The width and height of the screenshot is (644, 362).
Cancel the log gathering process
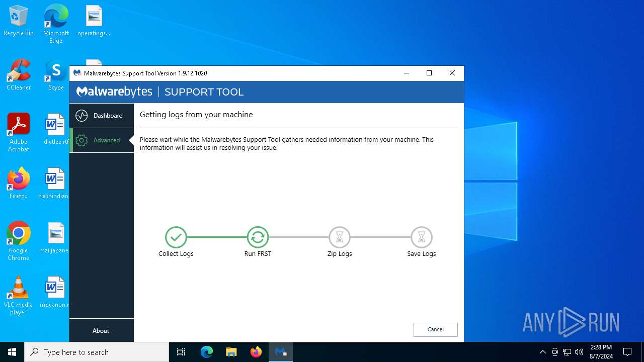pyautogui.click(x=435, y=329)
